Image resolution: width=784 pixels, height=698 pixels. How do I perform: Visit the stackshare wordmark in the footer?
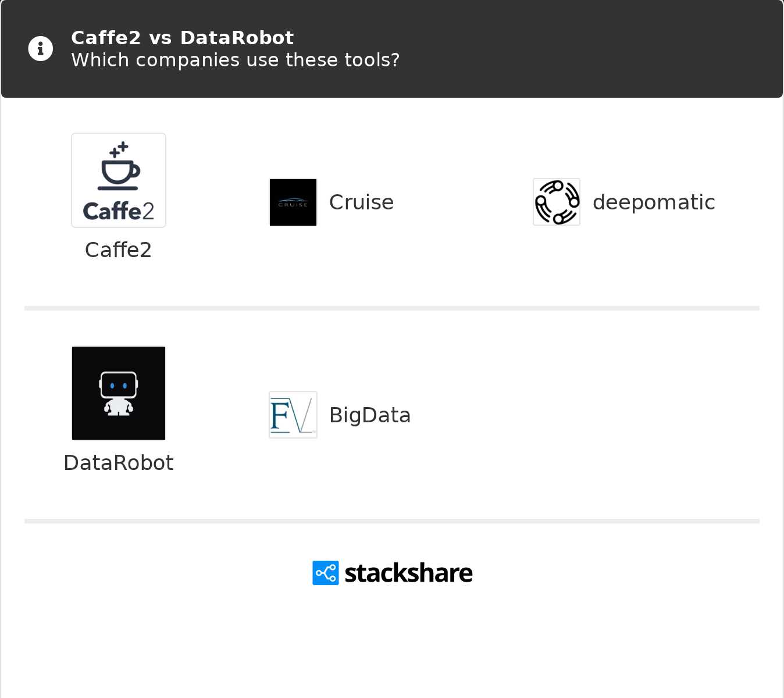pyautogui.click(x=408, y=573)
